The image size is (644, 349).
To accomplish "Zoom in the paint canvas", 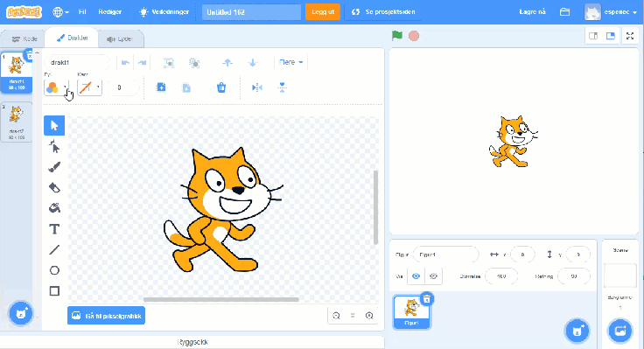I will coord(369,316).
